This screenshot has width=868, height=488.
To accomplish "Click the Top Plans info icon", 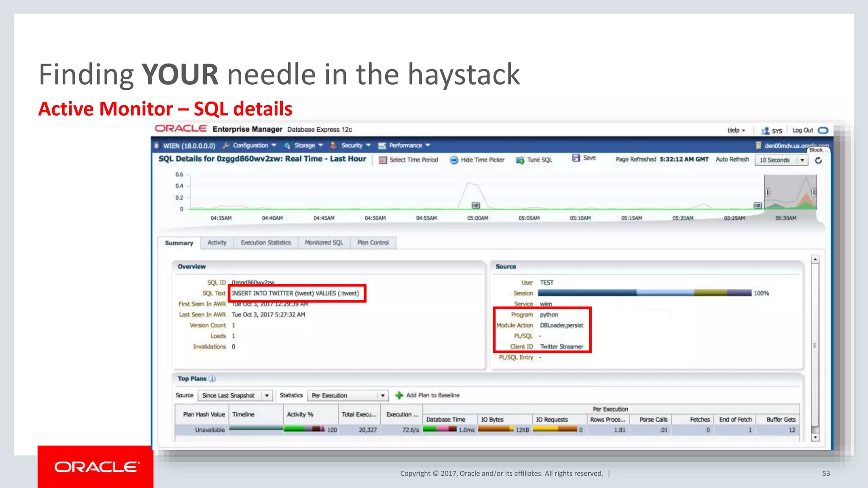I will pyautogui.click(x=212, y=379).
